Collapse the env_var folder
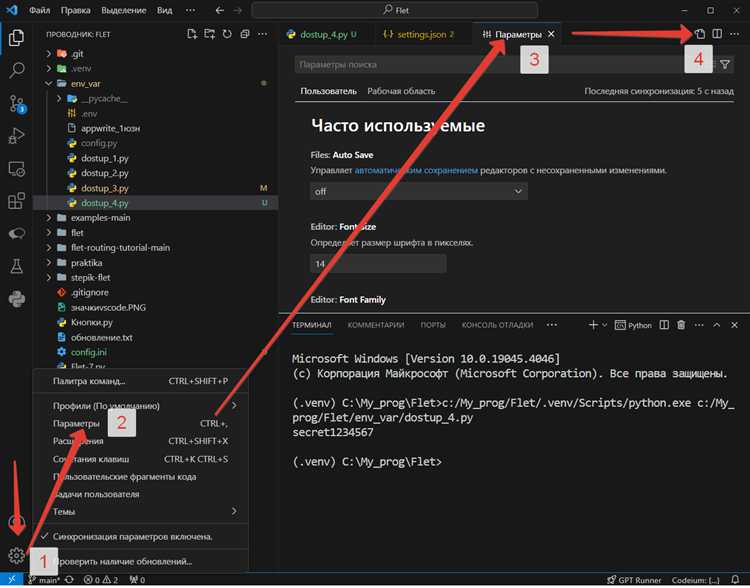 48,84
